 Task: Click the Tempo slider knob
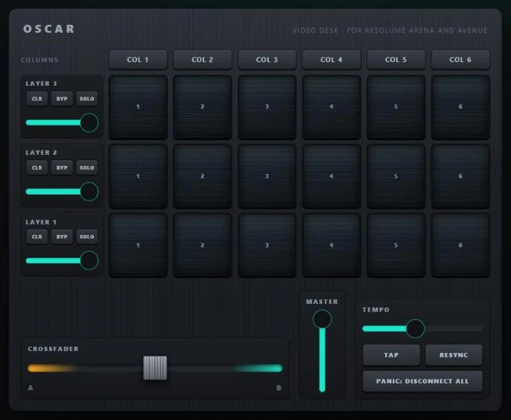(x=415, y=329)
